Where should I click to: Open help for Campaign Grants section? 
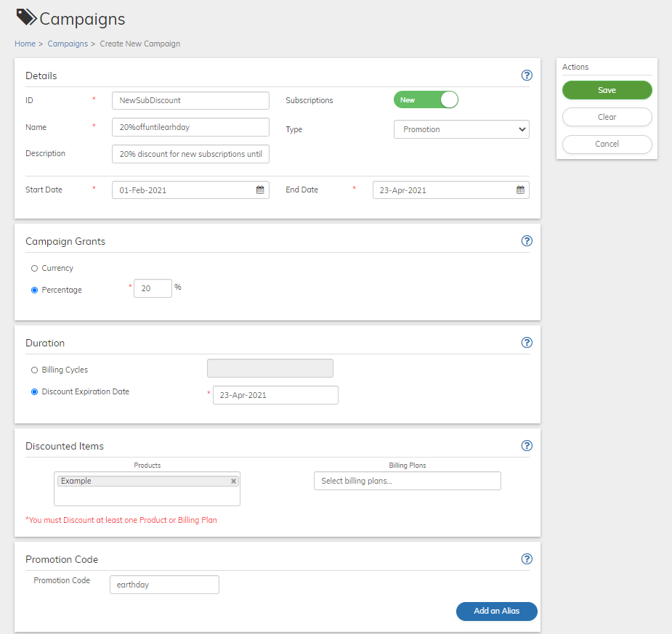527,241
